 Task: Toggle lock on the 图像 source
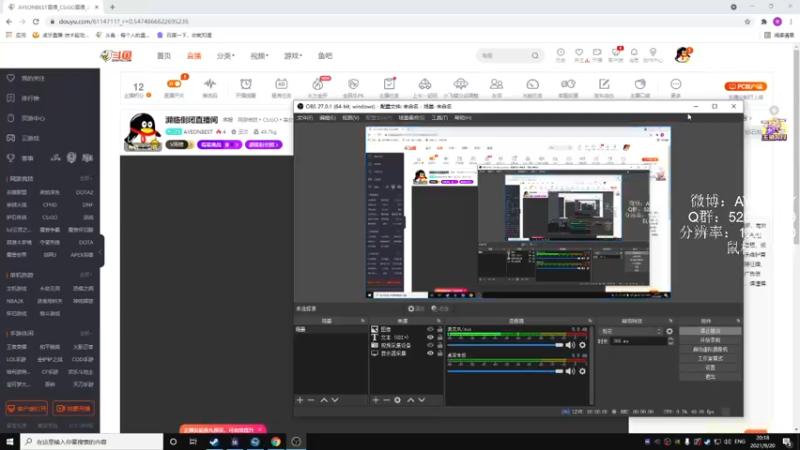tap(439, 330)
